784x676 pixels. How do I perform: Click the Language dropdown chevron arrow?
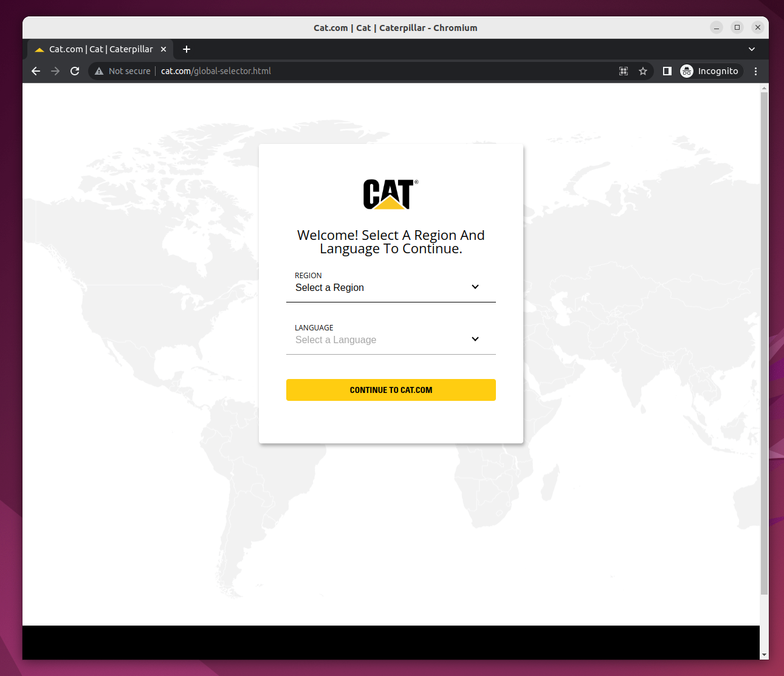475,339
